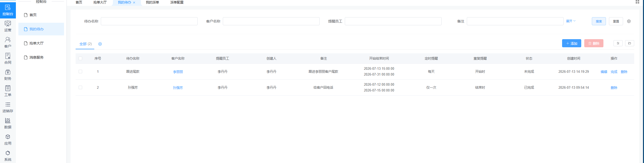Click the 开始结束时间 column header
This screenshot has width=644, height=163.
click(379, 58)
